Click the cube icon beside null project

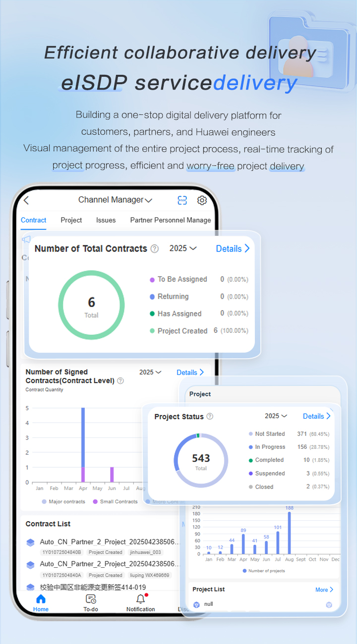[196, 604]
